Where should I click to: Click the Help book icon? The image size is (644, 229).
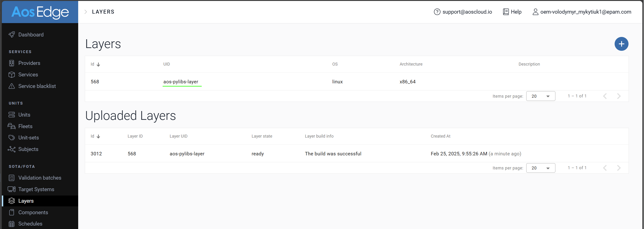[506, 12]
